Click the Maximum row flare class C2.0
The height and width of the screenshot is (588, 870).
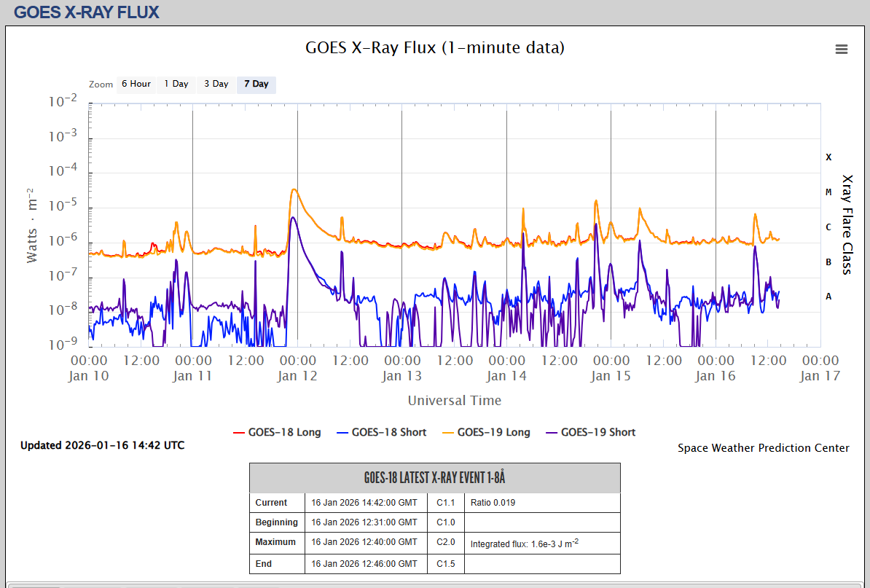445,542
